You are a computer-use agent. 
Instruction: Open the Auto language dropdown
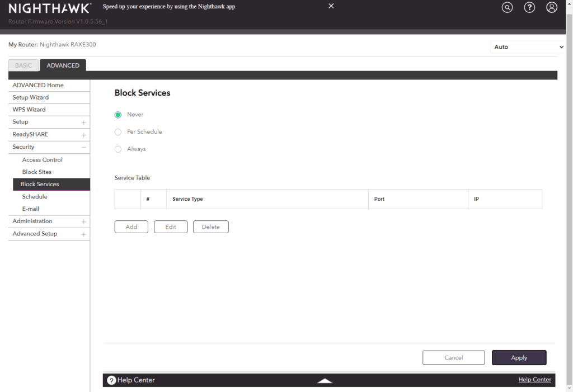coord(528,47)
